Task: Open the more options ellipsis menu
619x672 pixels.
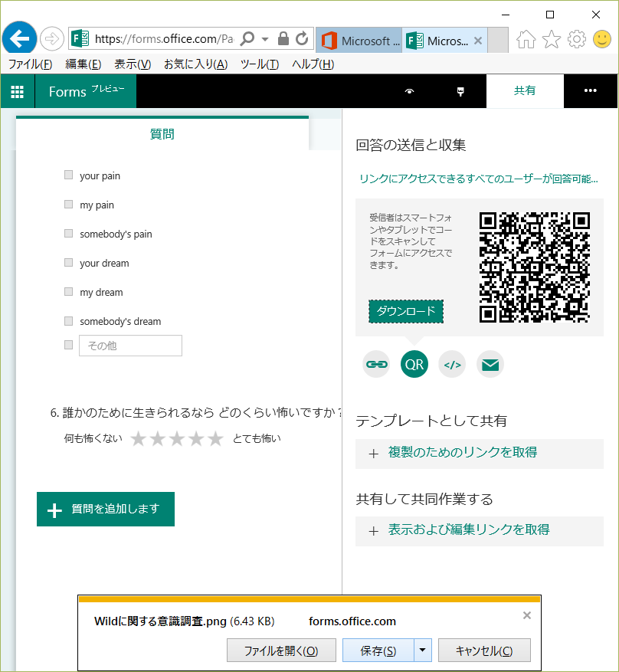Action: pyautogui.click(x=591, y=91)
